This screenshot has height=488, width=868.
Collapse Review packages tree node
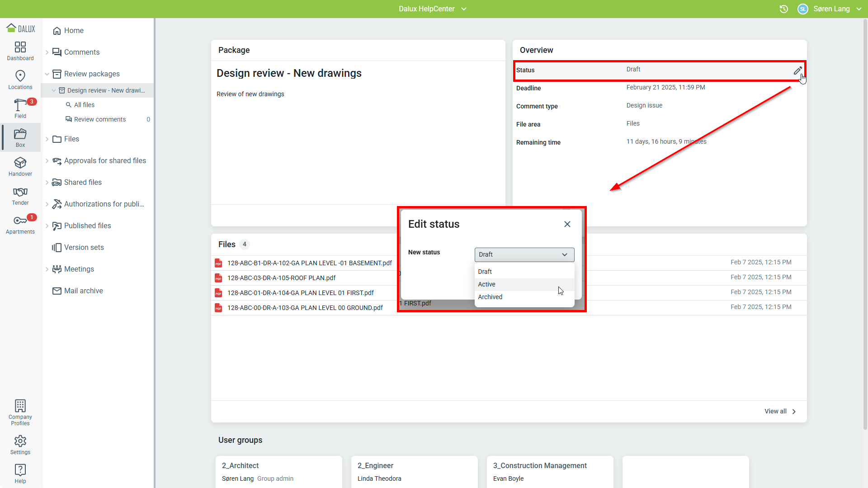[47, 74]
